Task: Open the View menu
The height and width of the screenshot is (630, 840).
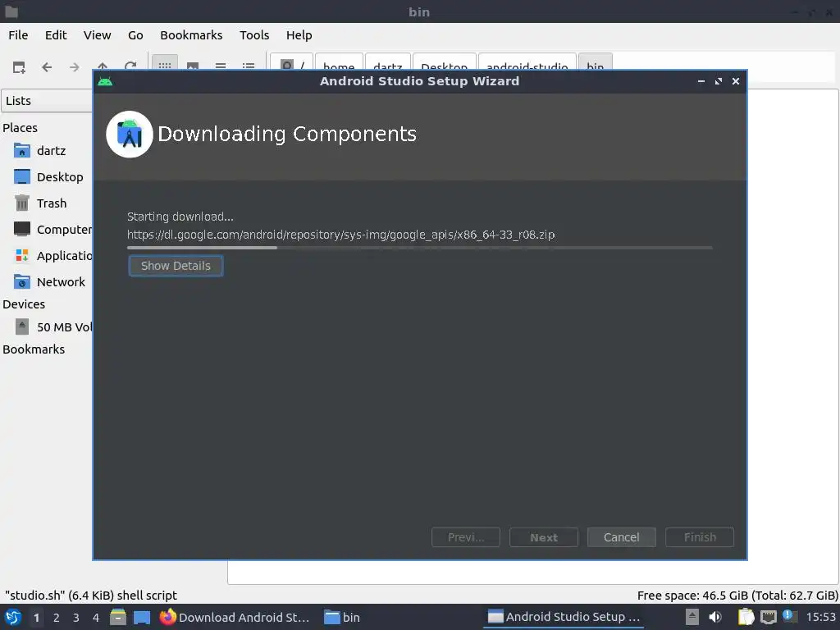Action: click(x=97, y=34)
